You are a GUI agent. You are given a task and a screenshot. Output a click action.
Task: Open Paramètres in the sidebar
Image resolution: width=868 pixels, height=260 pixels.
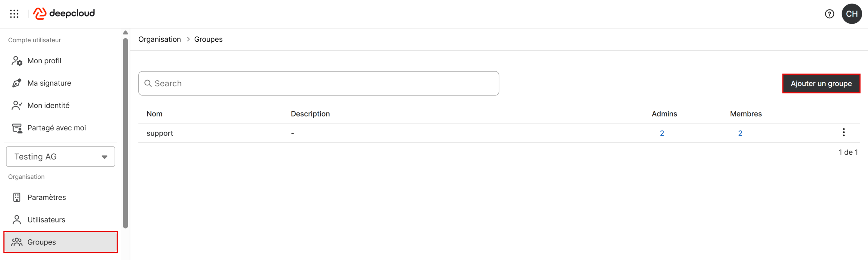point(46,197)
